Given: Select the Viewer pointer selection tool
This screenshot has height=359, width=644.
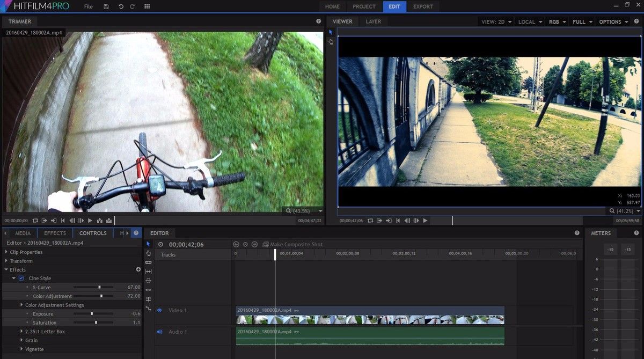Looking at the screenshot, I should click(x=331, y=32).
